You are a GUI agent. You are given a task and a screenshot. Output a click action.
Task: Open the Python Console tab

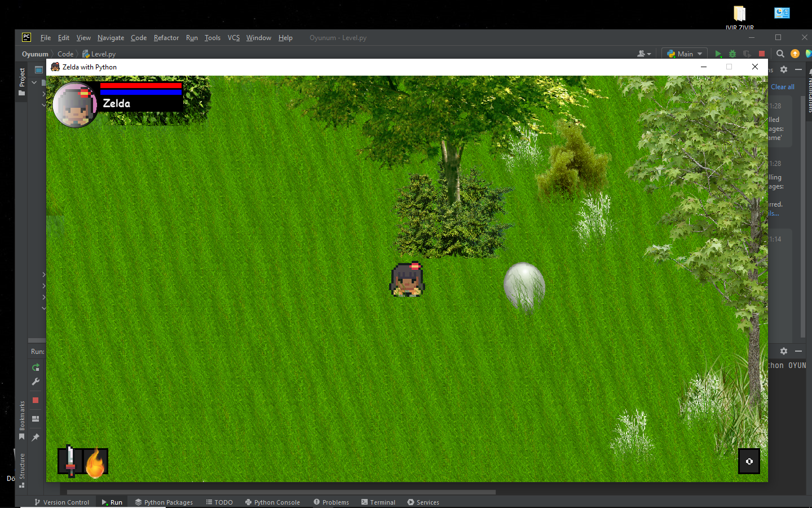click(x=272, y=502)
